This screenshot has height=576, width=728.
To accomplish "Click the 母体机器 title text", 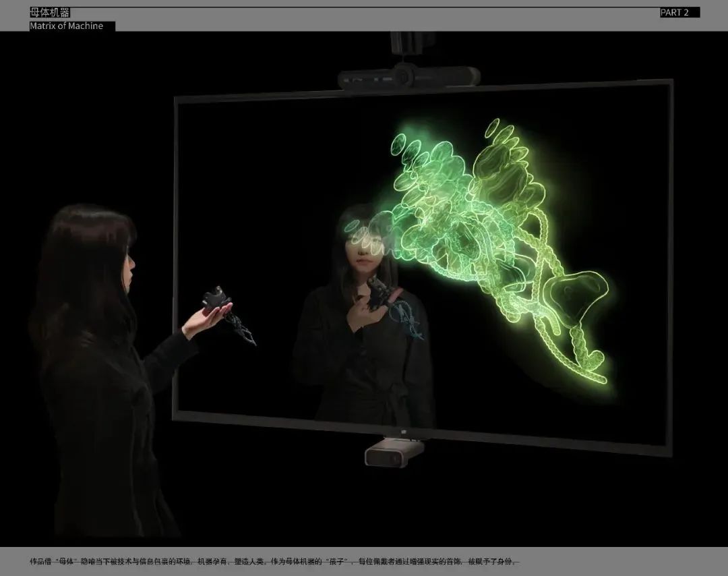I will [x=50, y=13].
